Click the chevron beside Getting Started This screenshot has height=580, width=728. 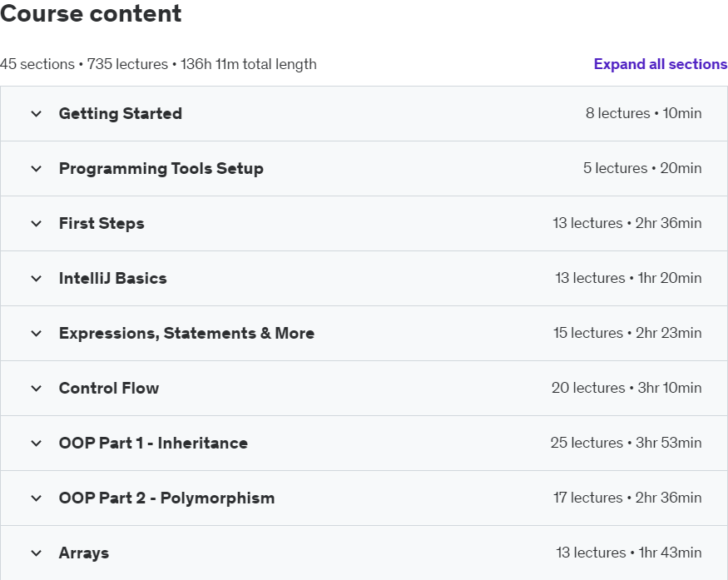pos(36,114)
